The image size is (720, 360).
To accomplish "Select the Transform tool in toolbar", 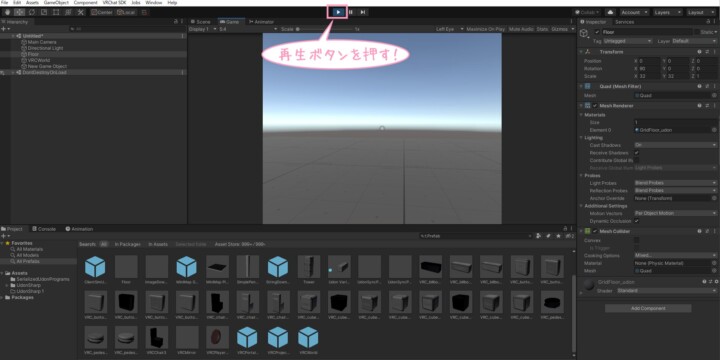I will click(x=68, y=12).
